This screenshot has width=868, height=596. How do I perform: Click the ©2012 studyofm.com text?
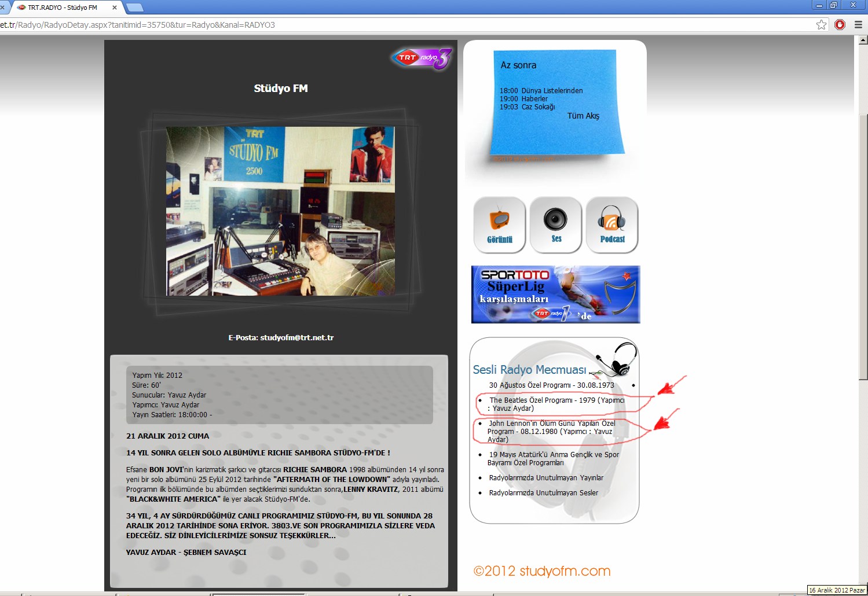[542, 571]
